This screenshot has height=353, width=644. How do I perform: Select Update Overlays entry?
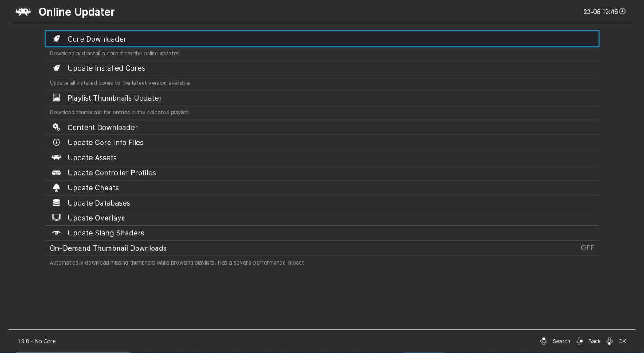322,218
